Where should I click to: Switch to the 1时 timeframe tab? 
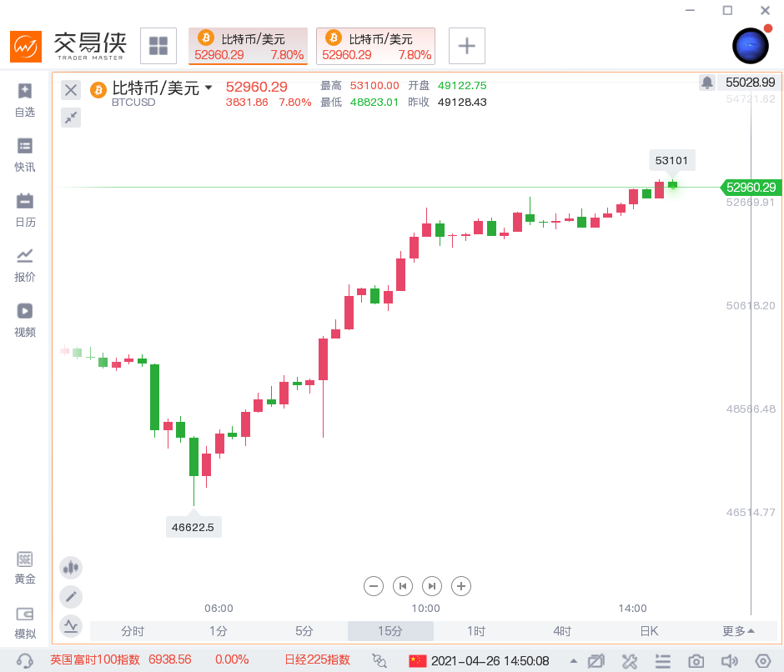(x=476, y=631)
